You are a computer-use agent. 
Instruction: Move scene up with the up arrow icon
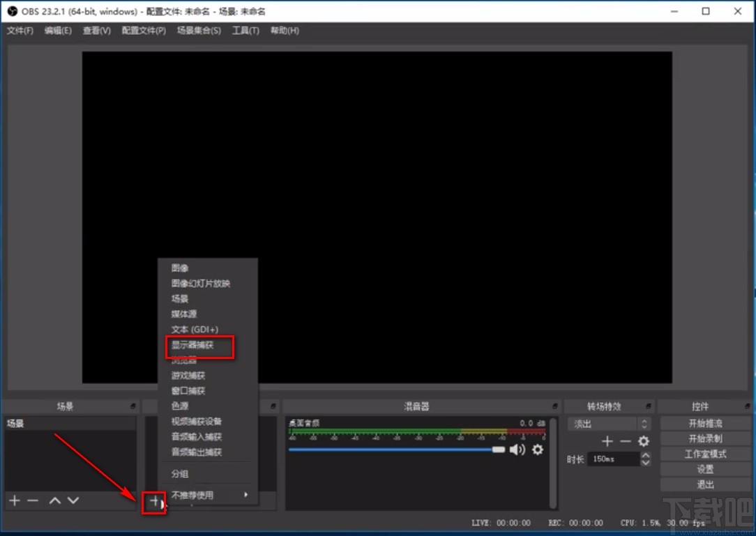[x=53, y=500]
